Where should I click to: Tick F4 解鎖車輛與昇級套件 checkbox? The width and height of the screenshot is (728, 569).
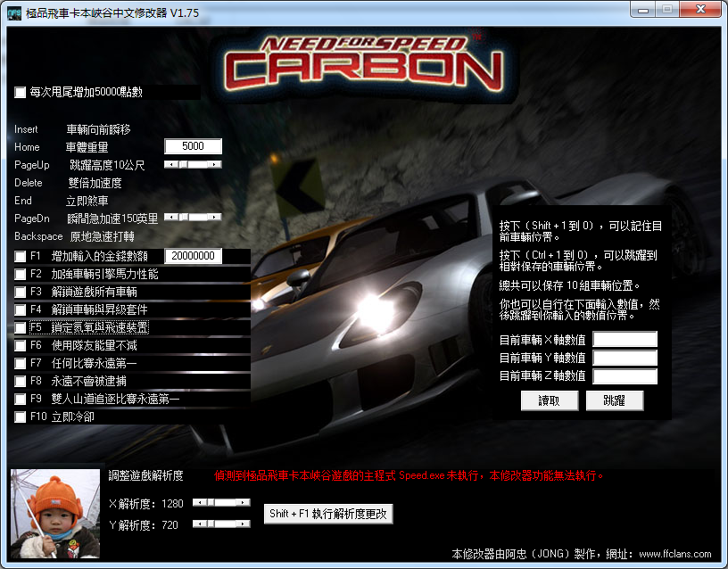click(20, 309)
